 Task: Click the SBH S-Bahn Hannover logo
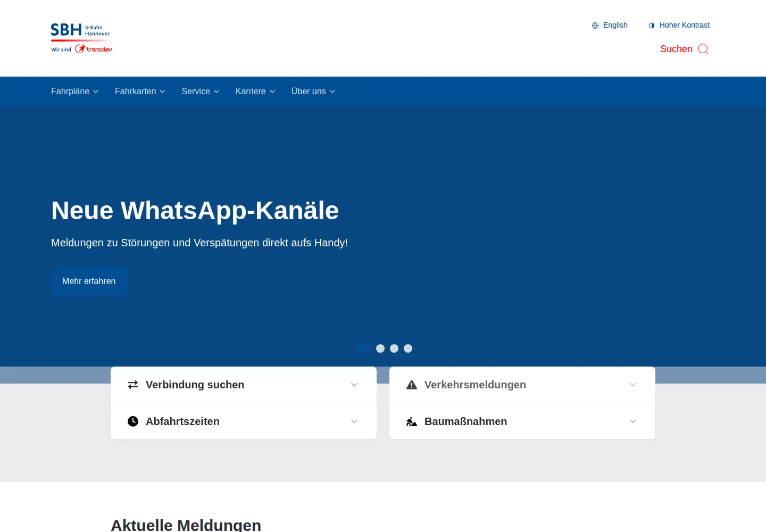coord(81,38)
